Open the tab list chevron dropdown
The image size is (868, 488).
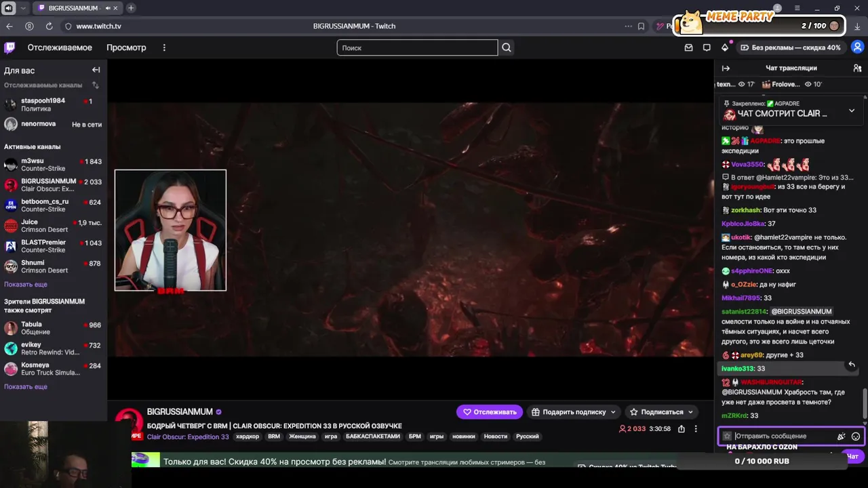pyautogui.click(x=24, y=8)
